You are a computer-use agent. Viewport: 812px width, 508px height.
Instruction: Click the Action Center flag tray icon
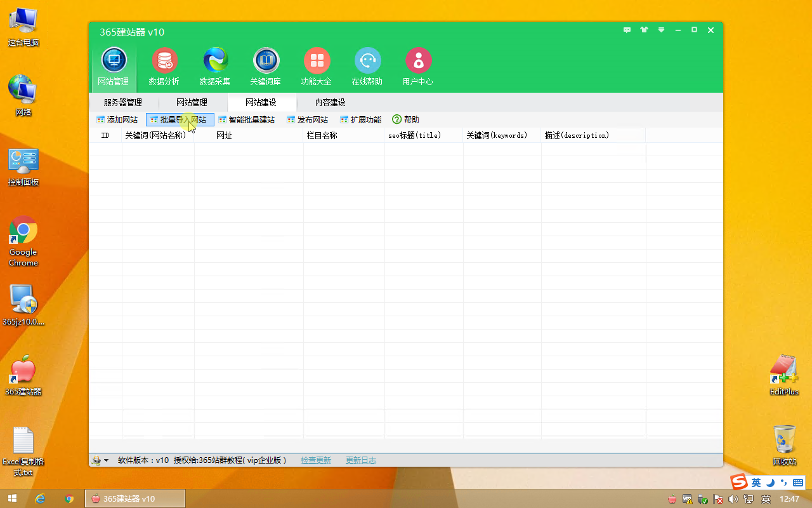pyautogui.click(x=718, y=499)
